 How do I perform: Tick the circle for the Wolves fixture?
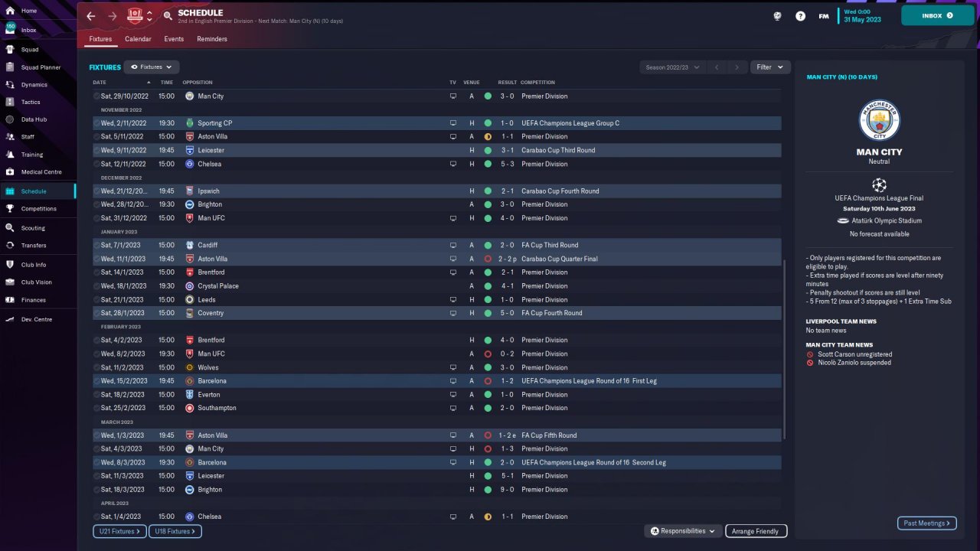pyautogui.click(x=96, y=367)
